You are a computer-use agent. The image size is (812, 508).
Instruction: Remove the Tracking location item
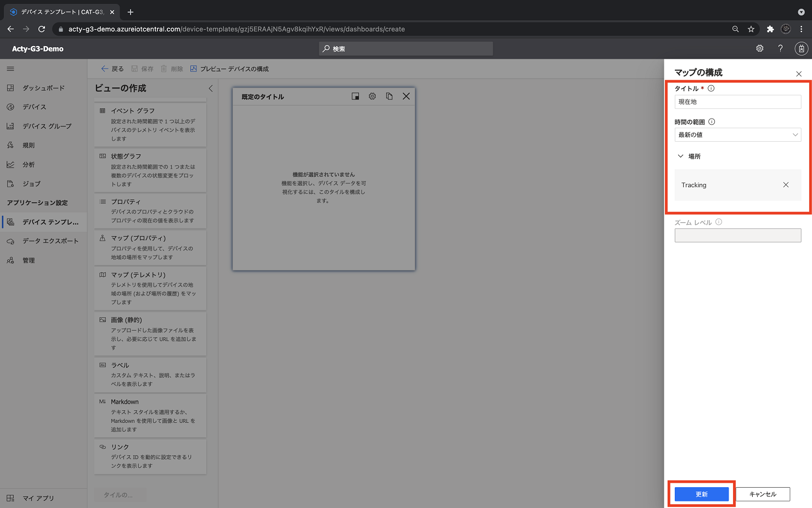tap(786, 185)
